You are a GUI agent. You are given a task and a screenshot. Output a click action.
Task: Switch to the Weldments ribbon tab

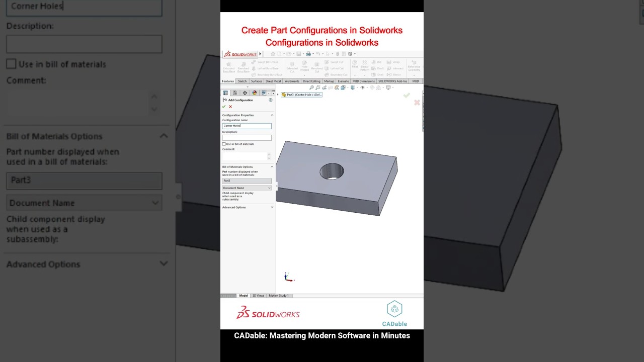pos(292,81)
